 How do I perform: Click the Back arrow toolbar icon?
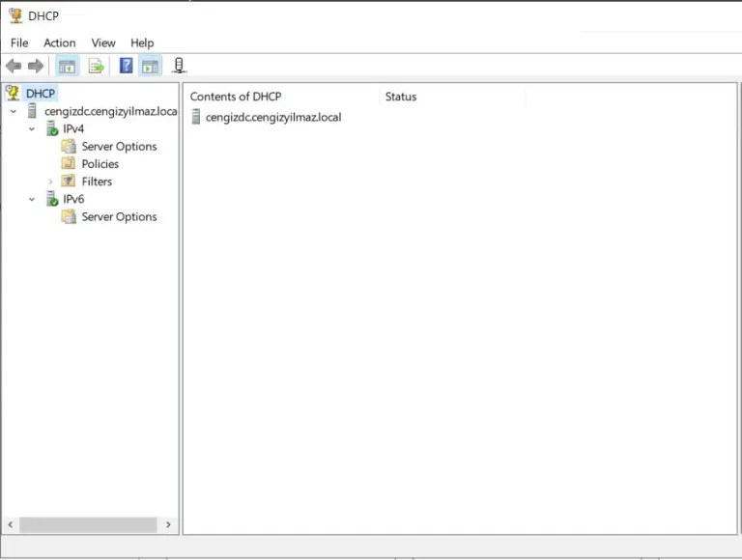click(x=14, y=66)
